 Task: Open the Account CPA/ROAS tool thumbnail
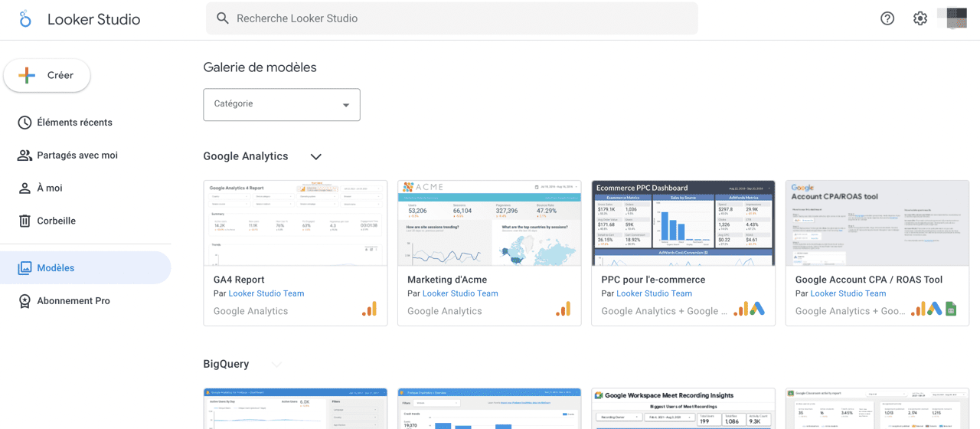[x=877, y=224]
